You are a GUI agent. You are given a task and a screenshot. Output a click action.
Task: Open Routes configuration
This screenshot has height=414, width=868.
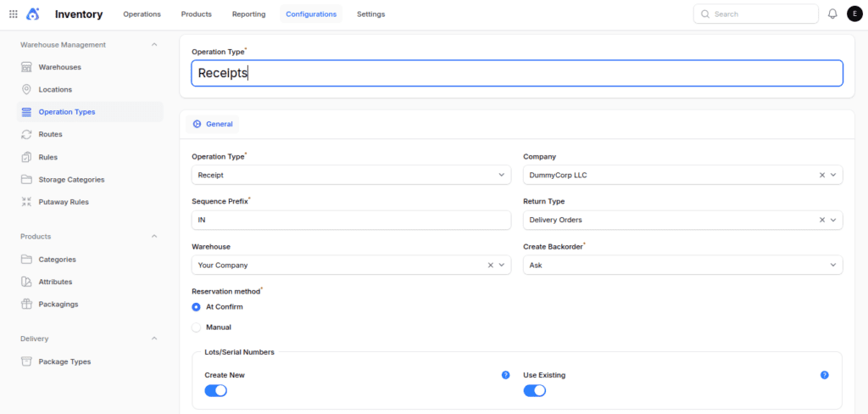pos(50,134)
